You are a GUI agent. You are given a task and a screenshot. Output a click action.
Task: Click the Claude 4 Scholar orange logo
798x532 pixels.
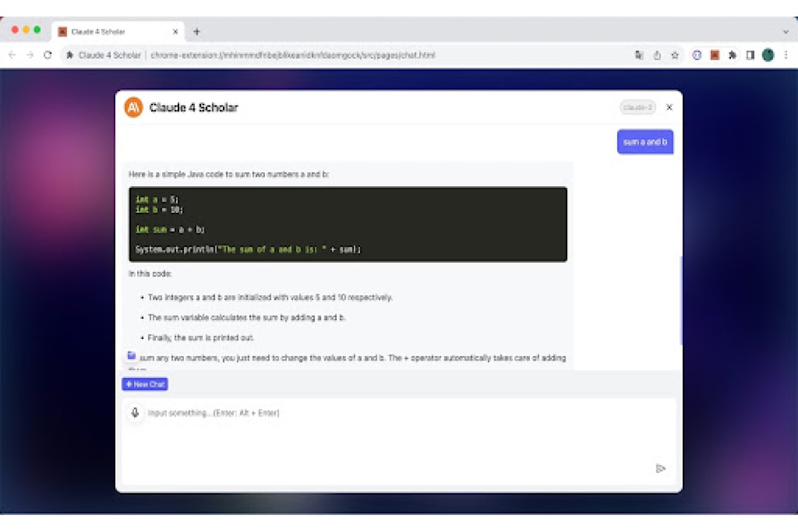coord(134,107)
